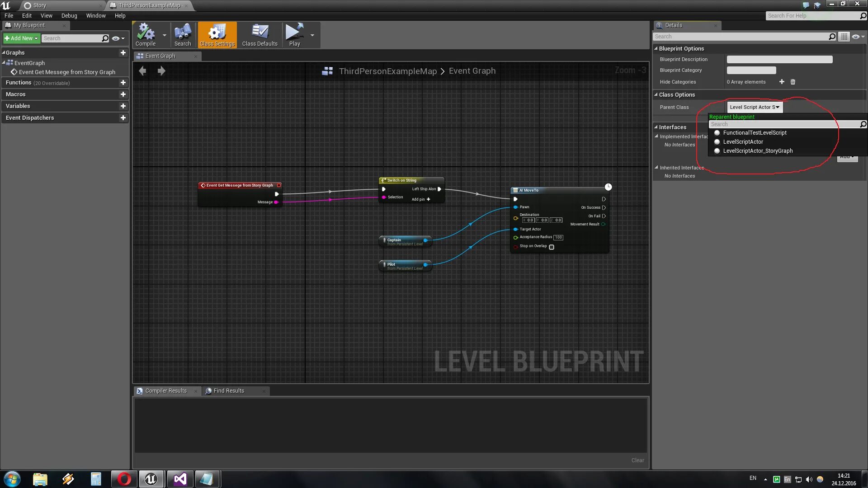Click the Search binoculars toolbar icon
The image size is (868, 488).
click(x=183, y=35)
